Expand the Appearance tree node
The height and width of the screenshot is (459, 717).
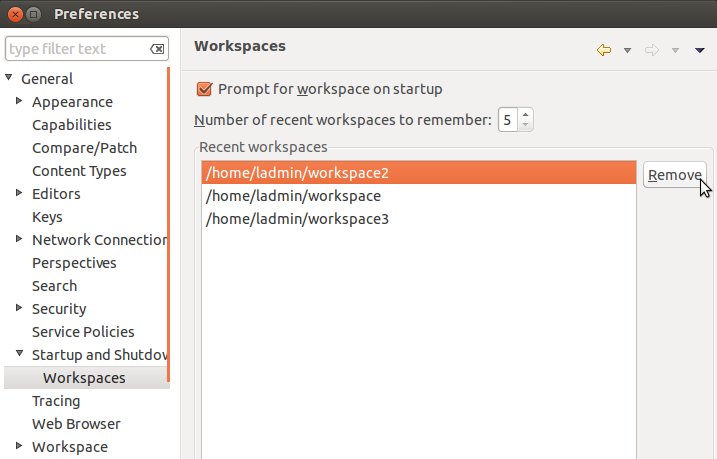click(19, 101)
